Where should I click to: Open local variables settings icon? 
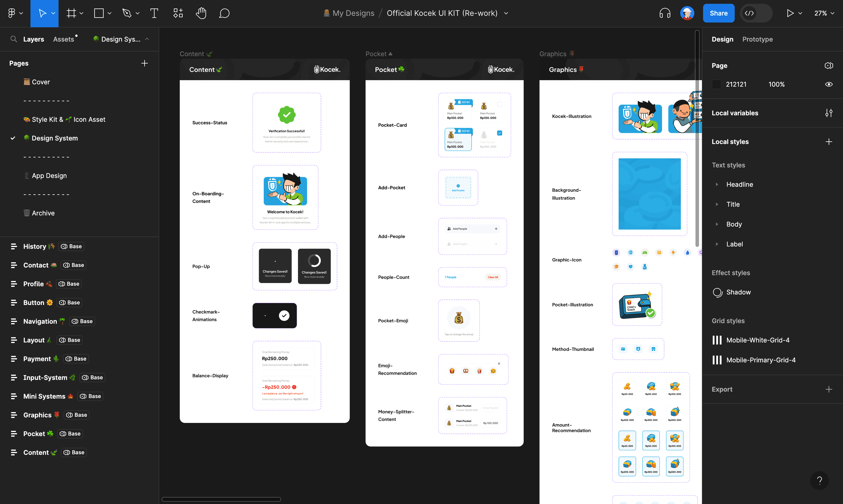[829, 113]
